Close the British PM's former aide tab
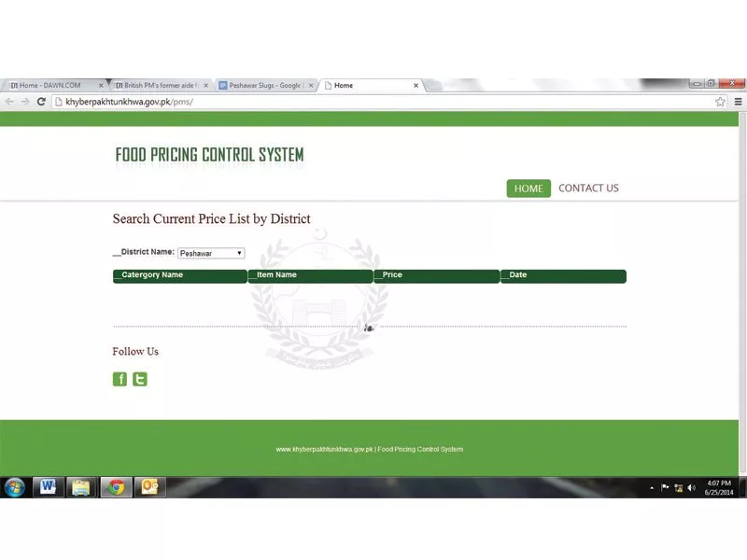The width and height of the screenshot is (747, 560). (205, 86)
